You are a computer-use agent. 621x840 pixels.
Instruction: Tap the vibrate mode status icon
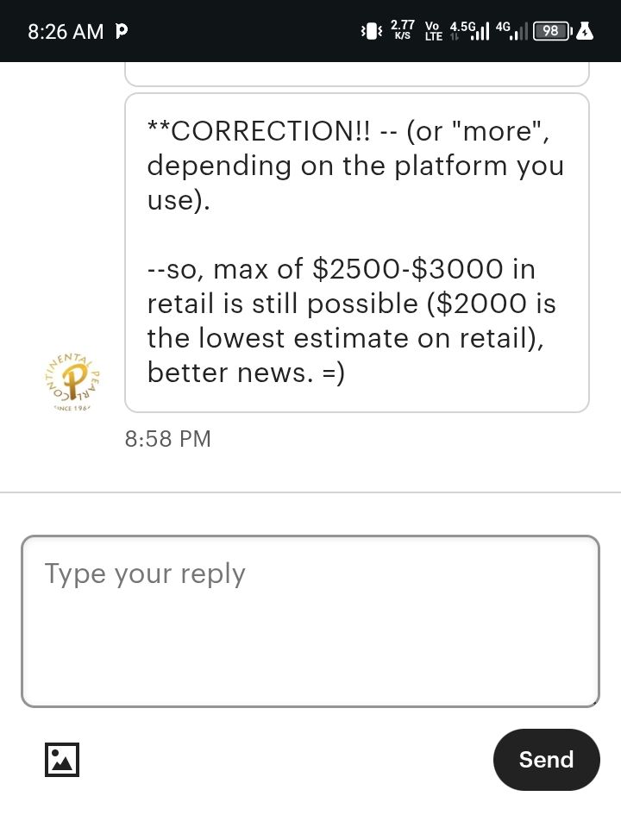pyautogui.click(x=371, y=32)
